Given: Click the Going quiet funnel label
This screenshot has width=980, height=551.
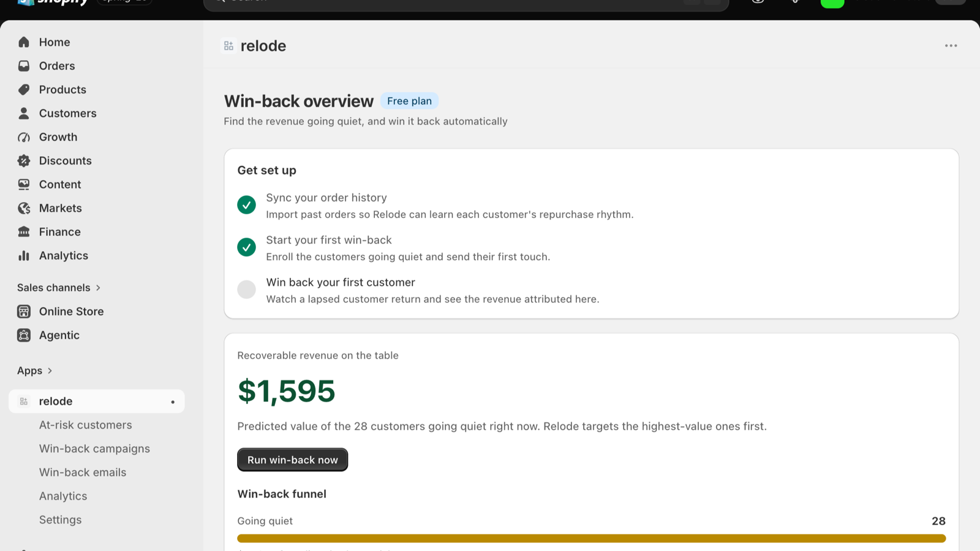Looking at the screenshot, I should 265,521.
